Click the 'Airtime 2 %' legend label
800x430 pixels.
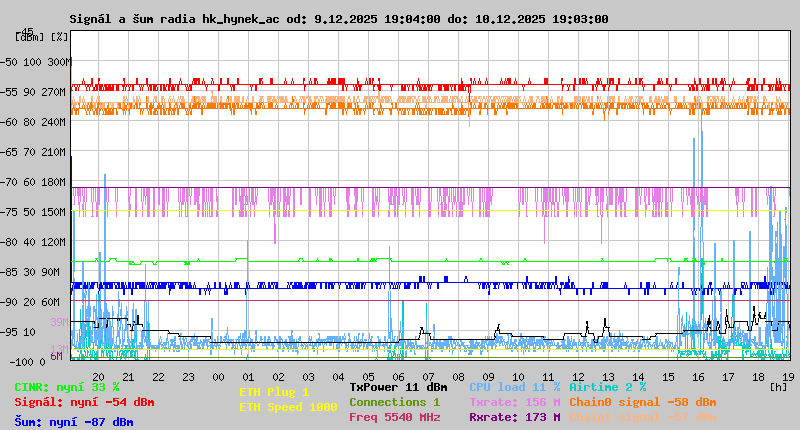point(608,387)
